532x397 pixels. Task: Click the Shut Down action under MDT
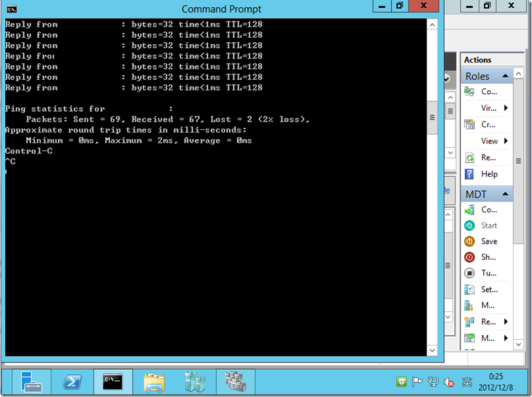point(488,257)
